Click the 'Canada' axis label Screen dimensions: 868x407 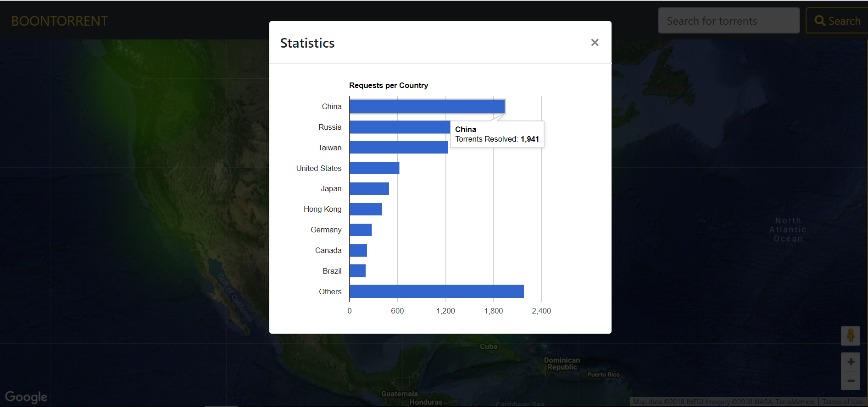(x=328, y=250)
